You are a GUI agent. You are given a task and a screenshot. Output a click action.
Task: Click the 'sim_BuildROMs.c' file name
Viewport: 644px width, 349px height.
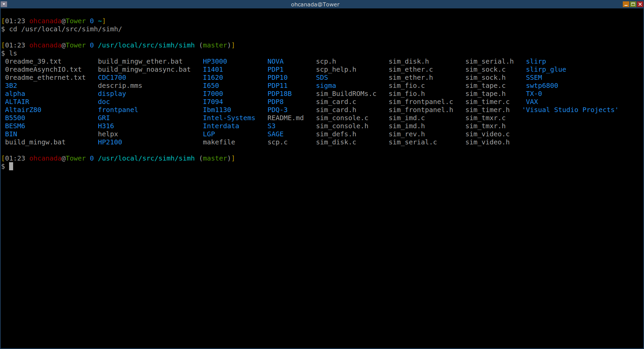click(346, 94)
